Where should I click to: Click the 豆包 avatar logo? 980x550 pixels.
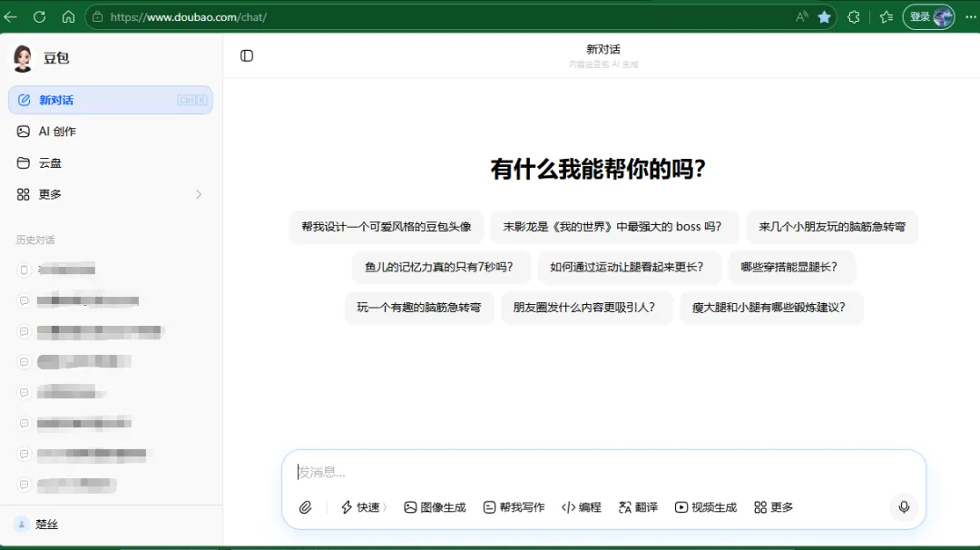click(23, 58)
